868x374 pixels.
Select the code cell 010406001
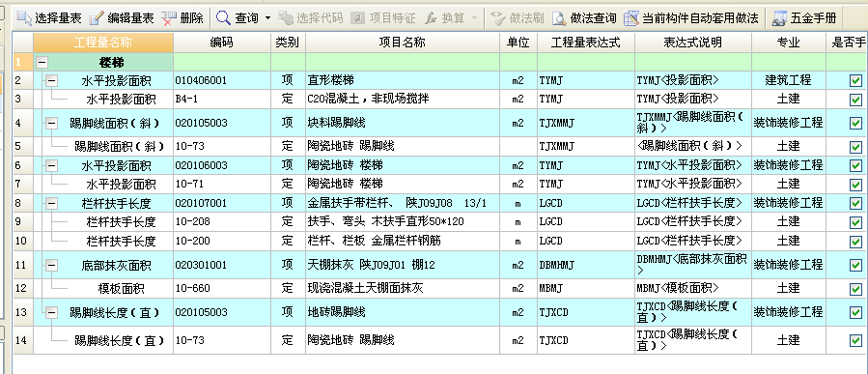[222, 81]
